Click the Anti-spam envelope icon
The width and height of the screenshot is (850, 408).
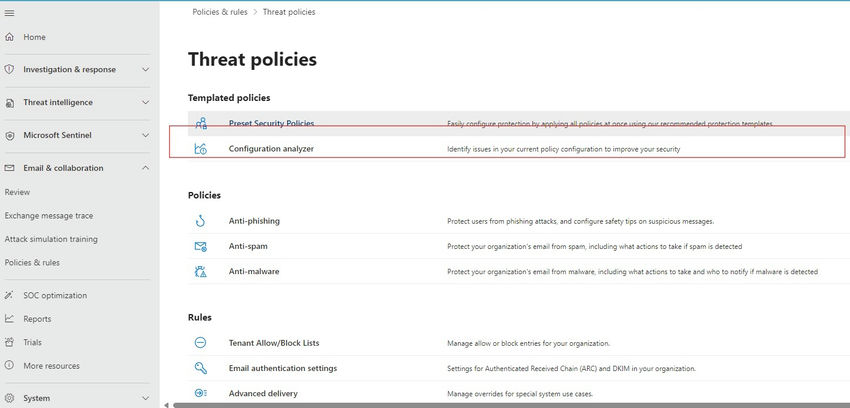201,246
